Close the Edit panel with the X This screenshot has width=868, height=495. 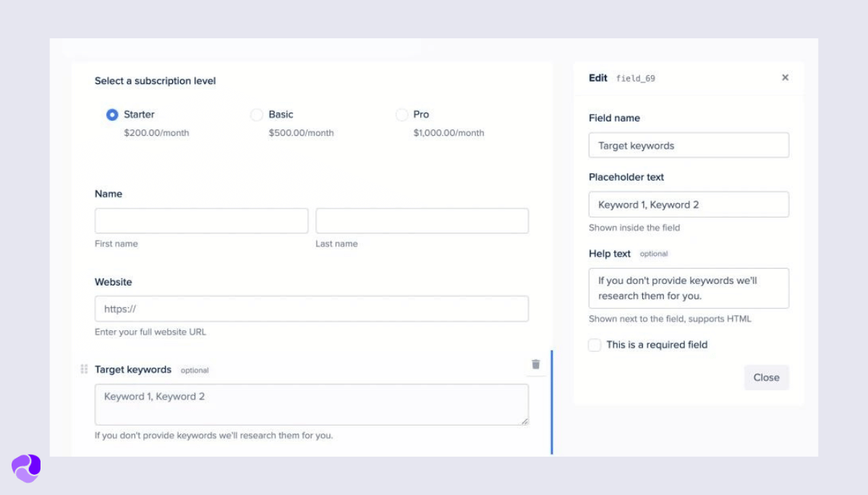[785, 77]
